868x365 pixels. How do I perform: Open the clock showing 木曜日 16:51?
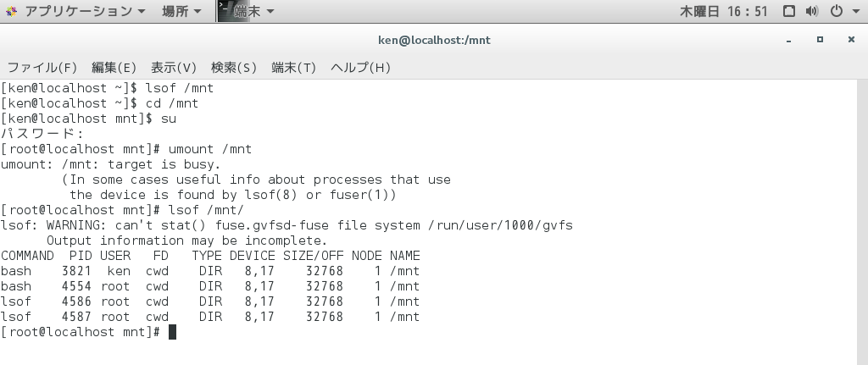pyautogui.click(x=724, y=12)
